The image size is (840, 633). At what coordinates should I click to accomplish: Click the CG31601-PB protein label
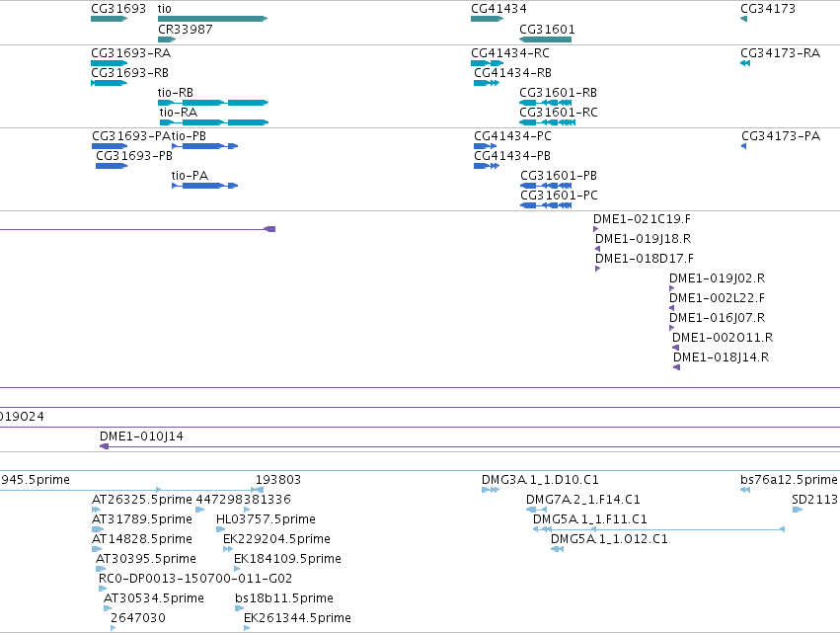point(559,176)
